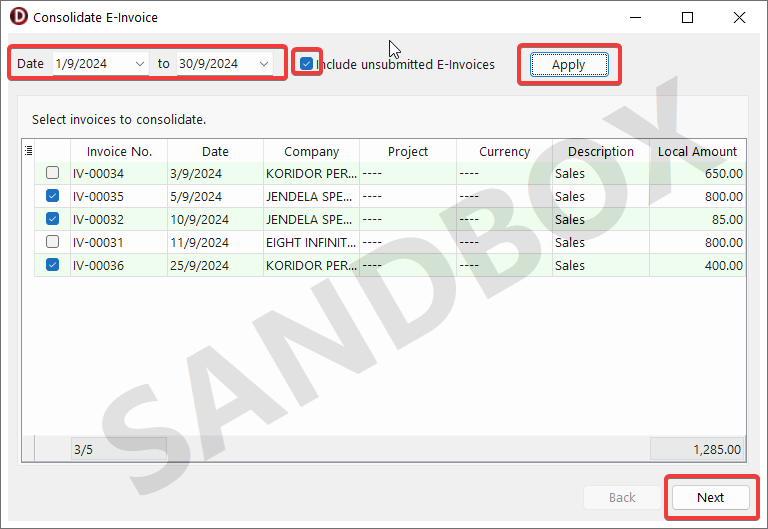Viewport: 768px width, 529px height.
Task: Sort by the Date column header
Action: 215,151
